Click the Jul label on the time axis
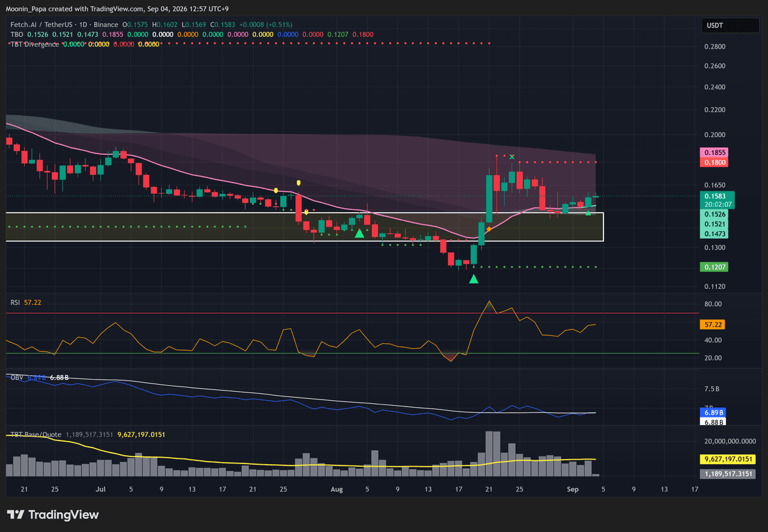 click(x=100, y=489)
